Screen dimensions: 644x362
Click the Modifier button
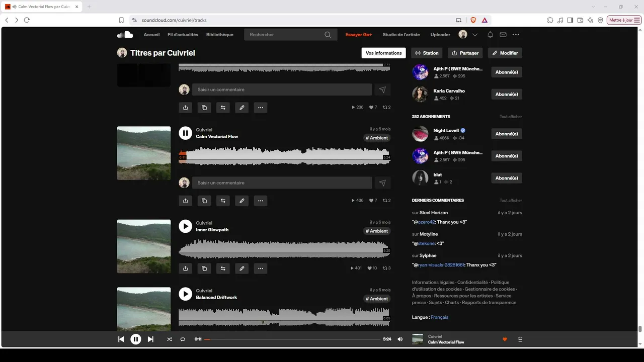tap(505, 53)
